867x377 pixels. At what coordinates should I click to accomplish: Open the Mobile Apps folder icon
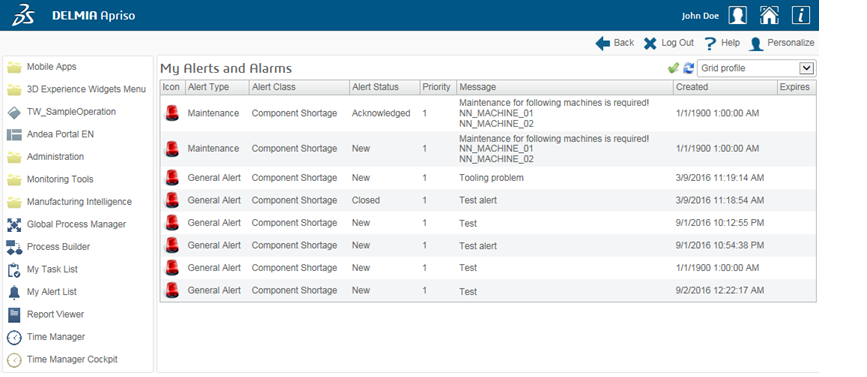coord(14,67)
